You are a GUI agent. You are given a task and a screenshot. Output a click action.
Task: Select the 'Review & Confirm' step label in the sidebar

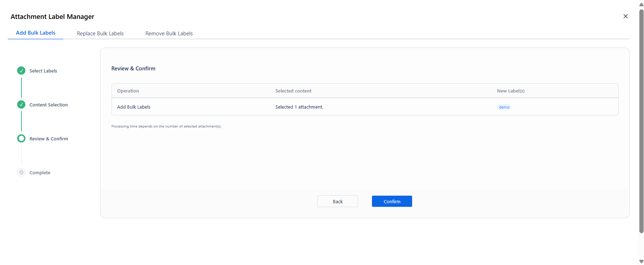pyautogui.click(x=49, y=139)
